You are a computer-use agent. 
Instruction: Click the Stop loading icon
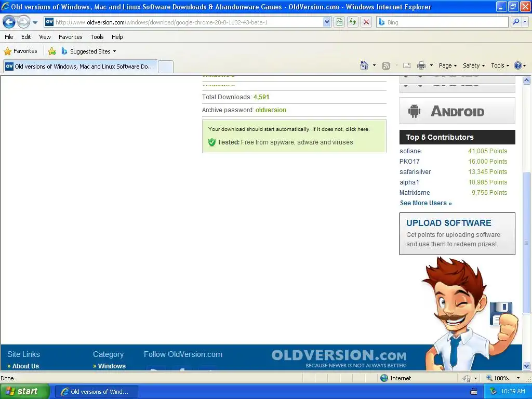point(366,22)
